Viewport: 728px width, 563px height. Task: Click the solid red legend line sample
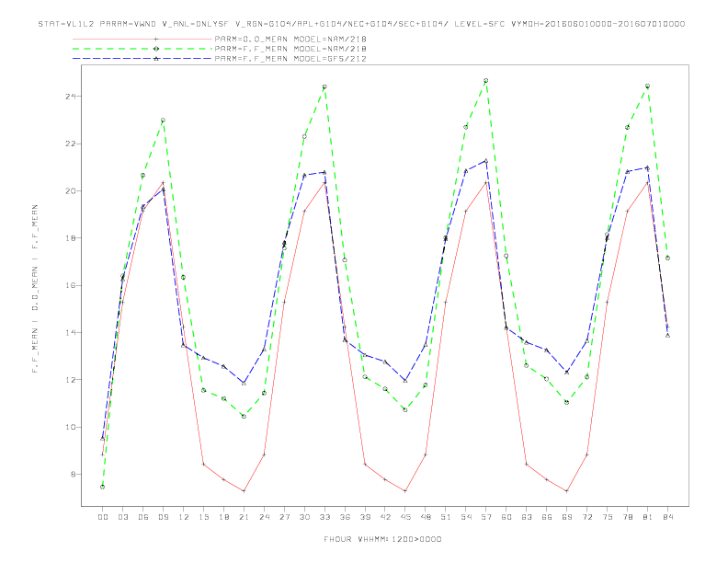pyautogui.click(x=142, y=39)
